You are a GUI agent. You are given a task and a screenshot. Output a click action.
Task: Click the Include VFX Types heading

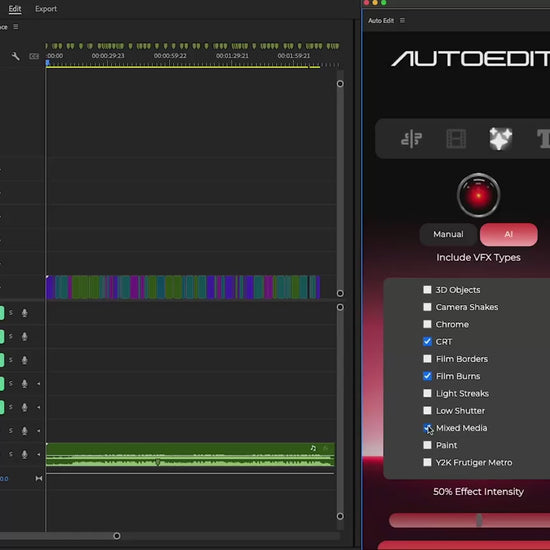(478, 257)
